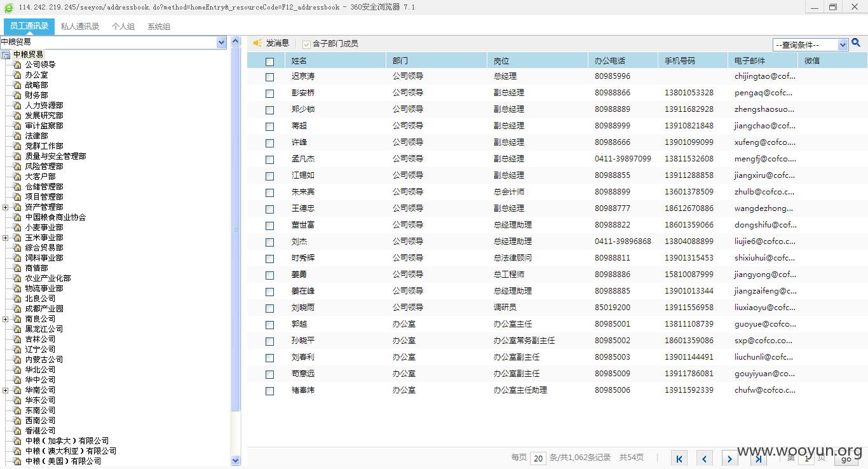Image resolution: width=868 pixels, height=469 pixels.
Task: Click the page size input field
Action: click(x=538, y=458)
